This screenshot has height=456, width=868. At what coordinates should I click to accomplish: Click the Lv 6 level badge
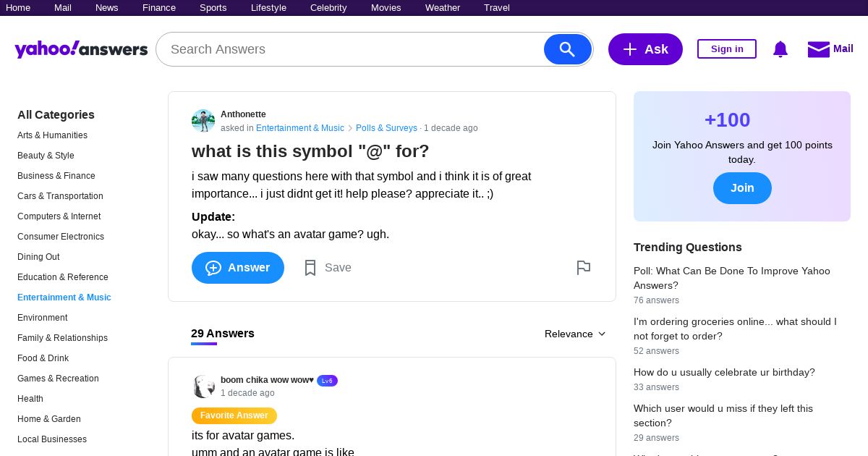(x=327, y=381)
